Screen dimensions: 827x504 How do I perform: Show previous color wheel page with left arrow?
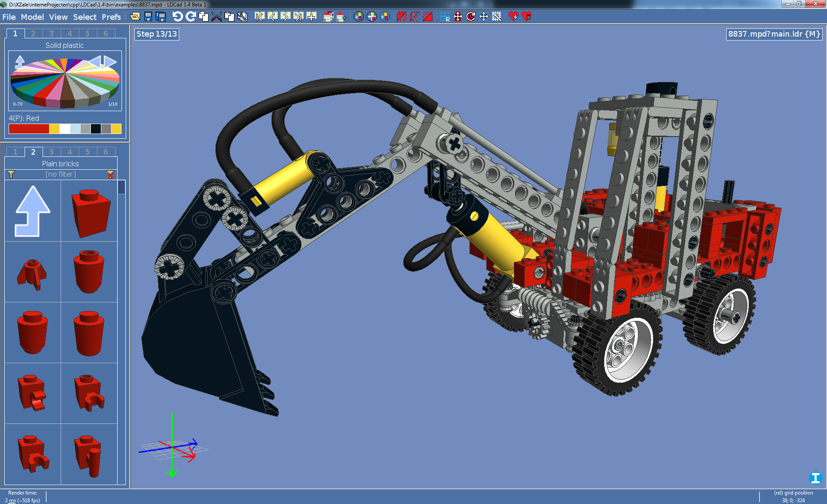[95, 62]
